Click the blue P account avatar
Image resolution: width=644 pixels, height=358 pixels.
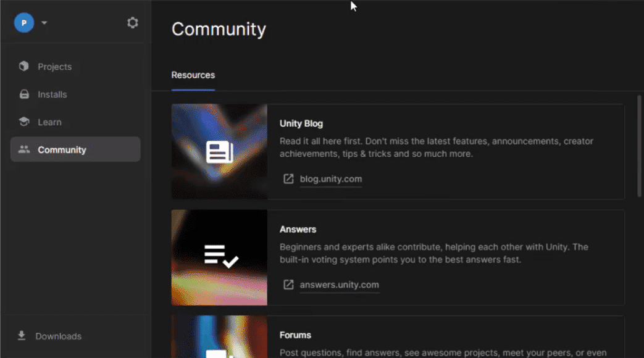point(24,23)
